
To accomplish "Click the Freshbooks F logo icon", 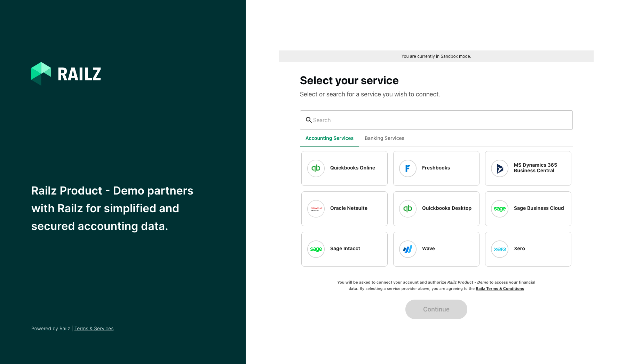I will [x=408, y=168].
